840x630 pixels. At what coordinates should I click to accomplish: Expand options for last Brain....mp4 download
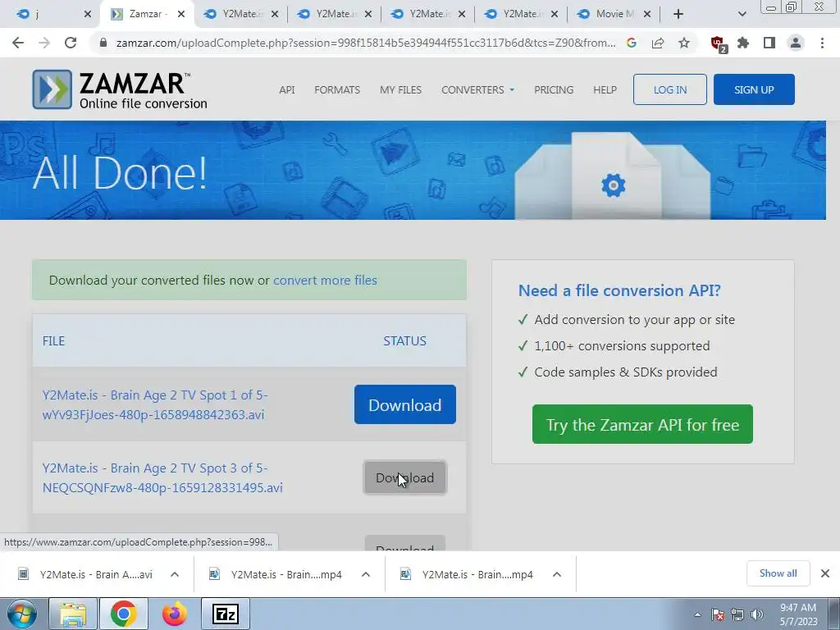pos(557,574)
